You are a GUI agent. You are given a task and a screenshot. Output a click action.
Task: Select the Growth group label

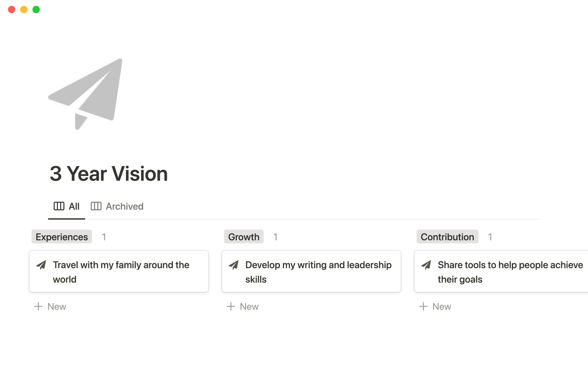click(243, 237)
